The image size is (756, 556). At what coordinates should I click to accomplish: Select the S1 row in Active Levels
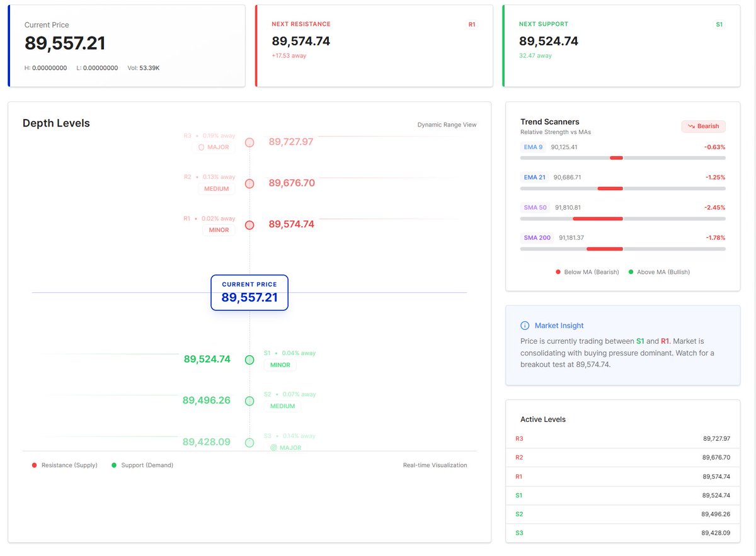coord(623,496)
